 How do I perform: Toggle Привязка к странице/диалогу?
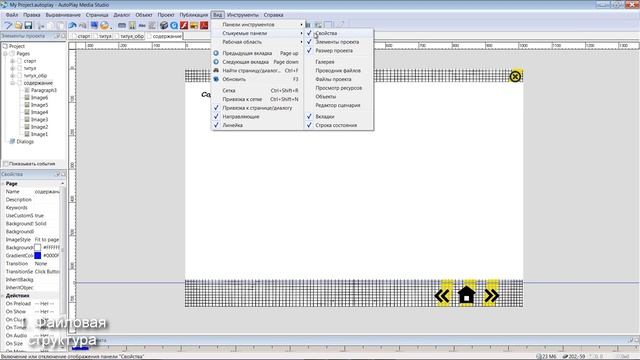tap(257, 108)
